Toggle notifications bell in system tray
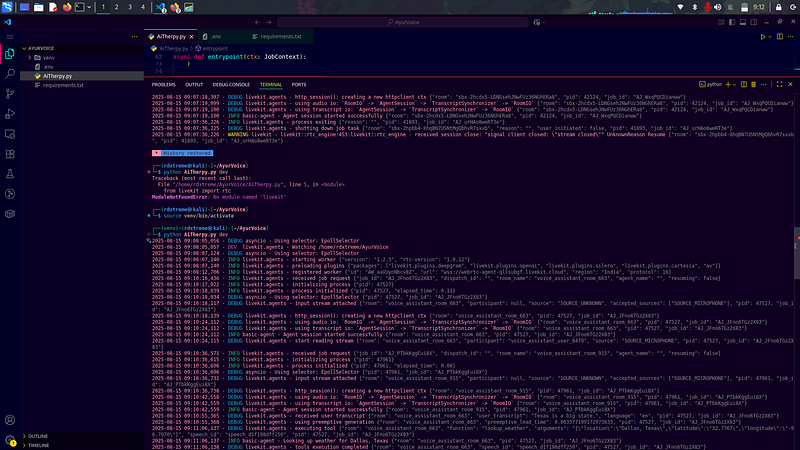Viewport: 800px width, 450px height. pyautogui.click(x=731, y=7)
